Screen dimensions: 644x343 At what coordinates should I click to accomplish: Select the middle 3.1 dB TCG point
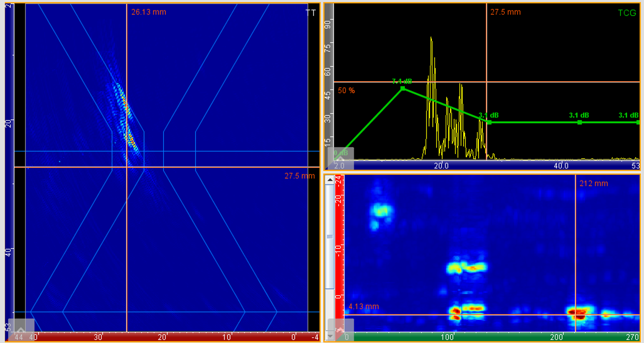(579, 122)
